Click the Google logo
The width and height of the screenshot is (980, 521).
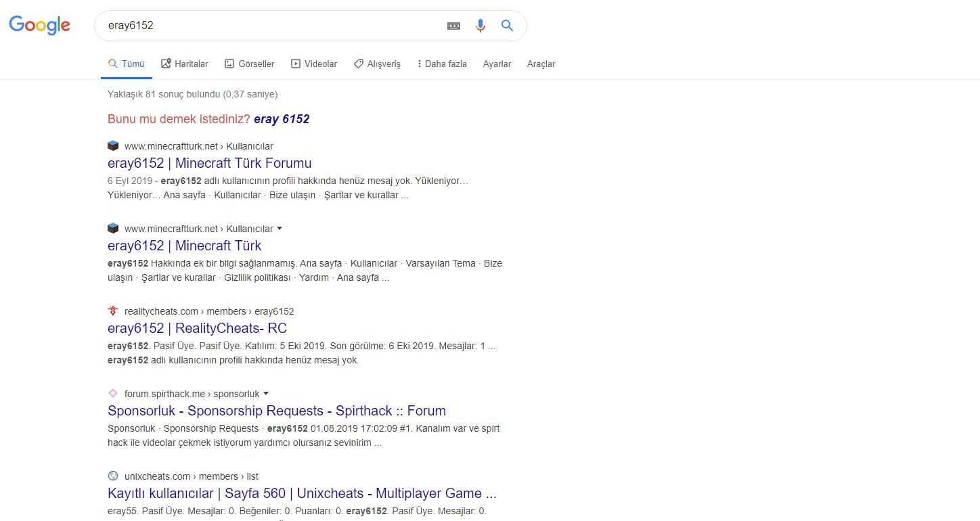click(39, 25)
